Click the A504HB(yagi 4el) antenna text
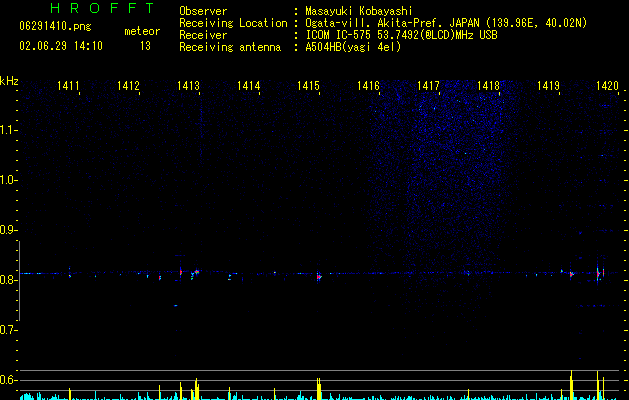The image size is (629, 400). coord(353,47)
